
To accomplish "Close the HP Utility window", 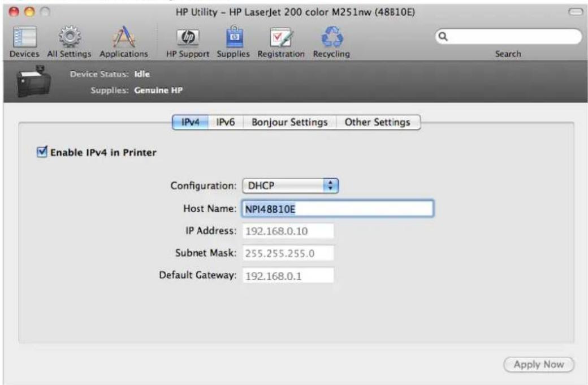I will coord(14,12).
